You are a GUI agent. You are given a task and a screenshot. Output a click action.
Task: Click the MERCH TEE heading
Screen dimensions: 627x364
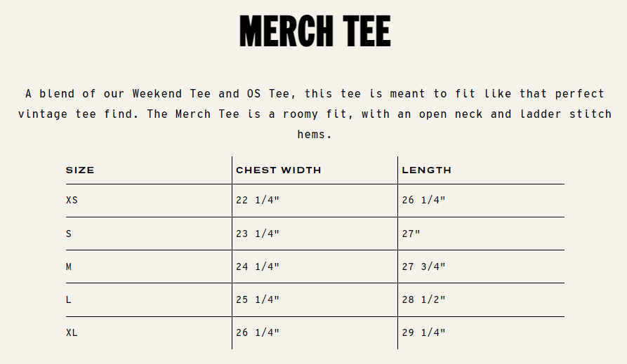coord(314,31)
